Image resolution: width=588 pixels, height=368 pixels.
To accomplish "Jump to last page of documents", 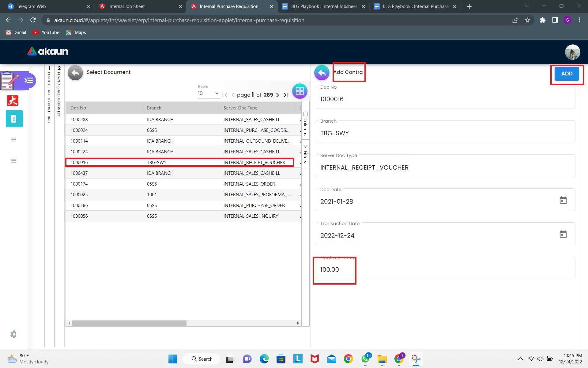I will [286, 95].
